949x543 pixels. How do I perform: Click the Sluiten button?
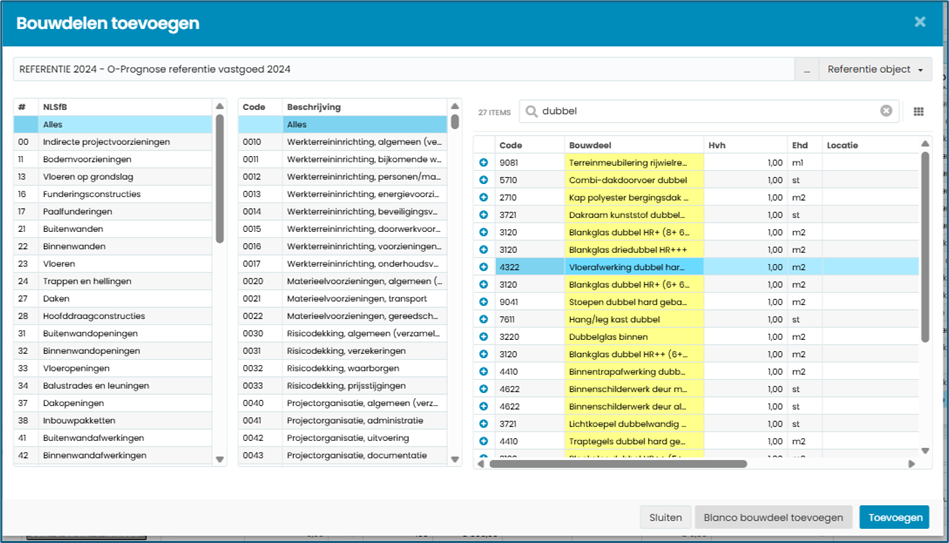click(x=665, y=518)
